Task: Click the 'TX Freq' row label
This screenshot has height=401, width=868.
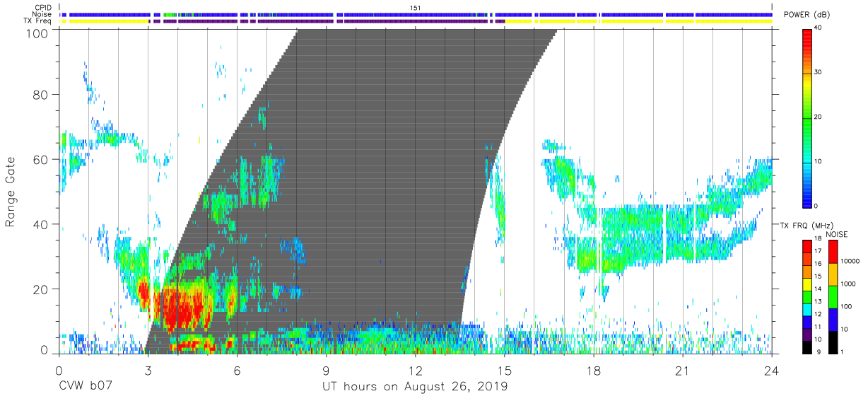Action: [38, 21]
